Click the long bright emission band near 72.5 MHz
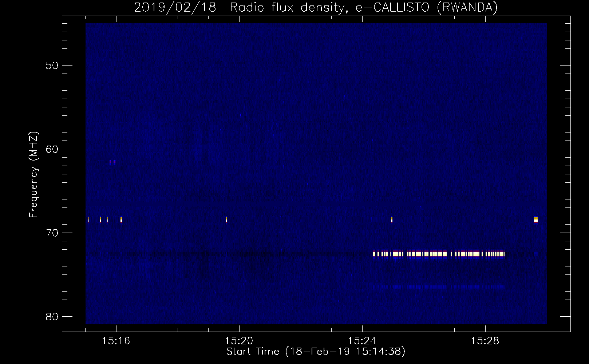This screenshot has height=364, width=589. (439, 254)
